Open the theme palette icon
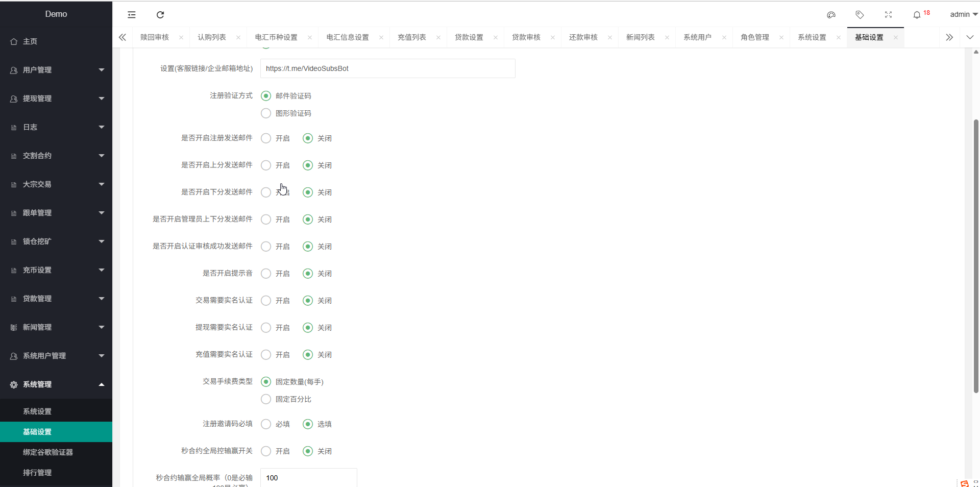Screen dimensions: 980x487 [x=831, y=15]
